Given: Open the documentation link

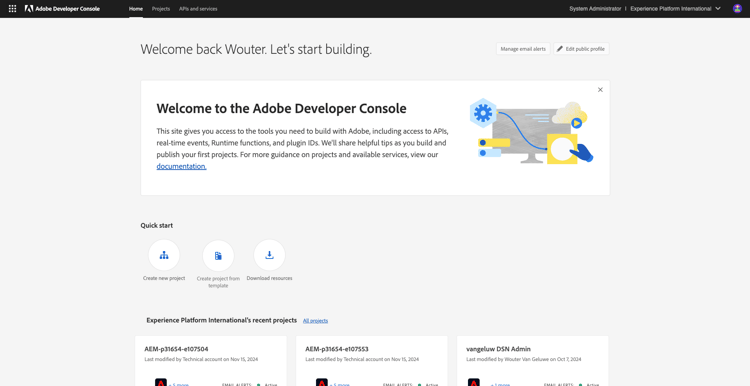Looking at the screenshot, I should 181,166.
